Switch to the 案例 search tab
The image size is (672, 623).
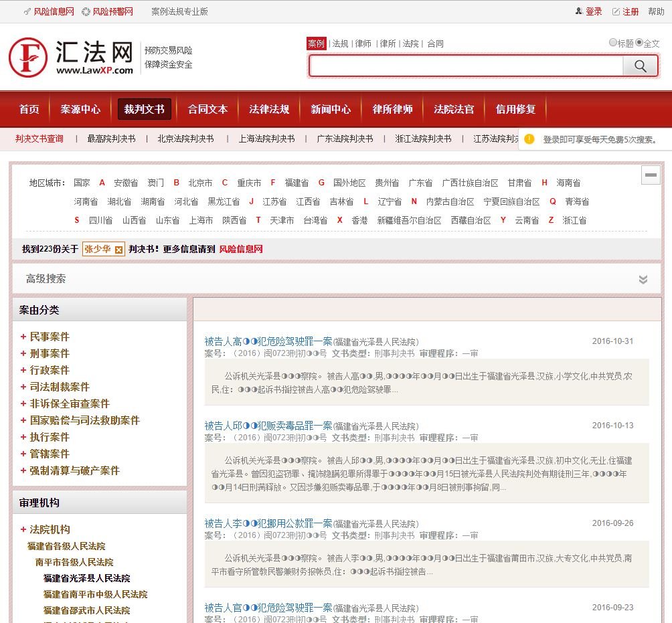click(317, 43)
